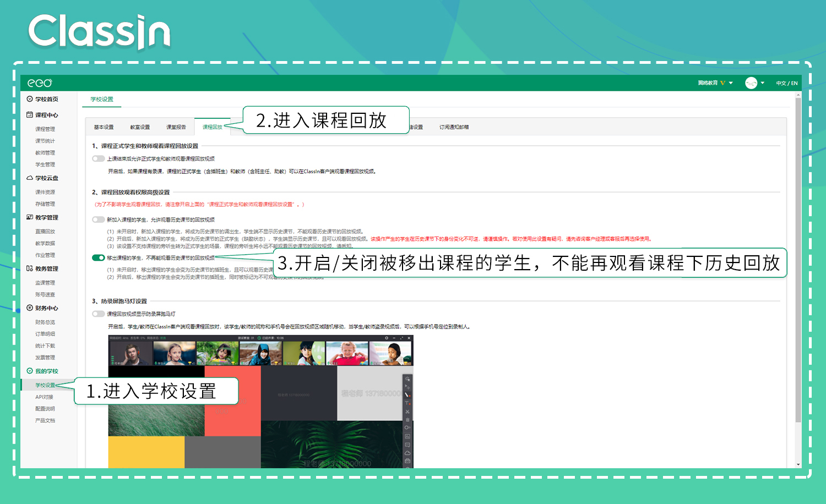Open the 课程中心 sidebar section
The width and height of the screenshot is (826, 504).
coord(42,115)
